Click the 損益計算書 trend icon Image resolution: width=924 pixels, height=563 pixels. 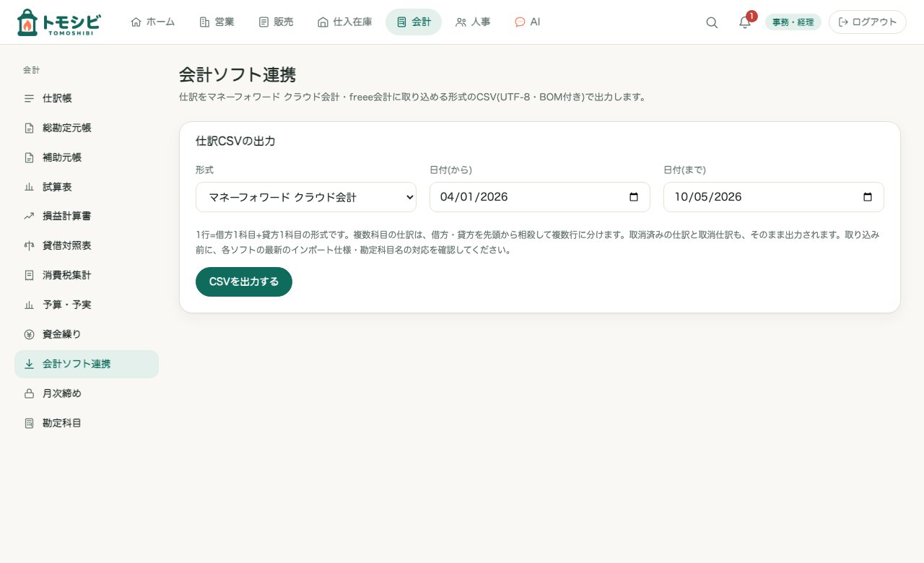pyautogui.click(x=29, y=217)
